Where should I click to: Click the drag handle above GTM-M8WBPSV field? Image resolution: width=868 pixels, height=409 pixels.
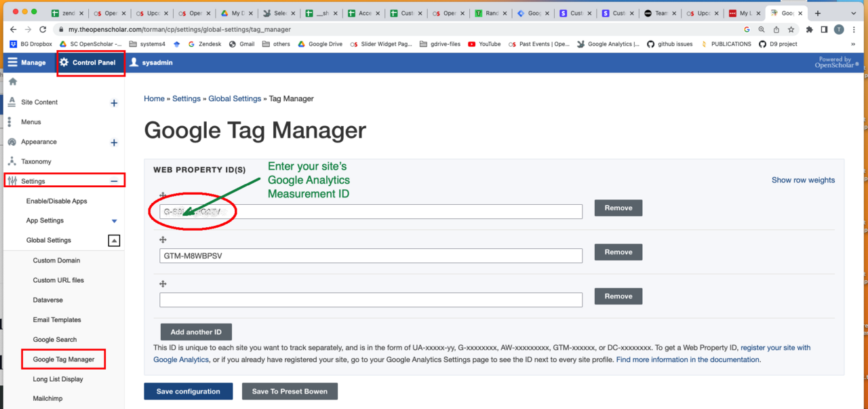[x=163, y=240]
